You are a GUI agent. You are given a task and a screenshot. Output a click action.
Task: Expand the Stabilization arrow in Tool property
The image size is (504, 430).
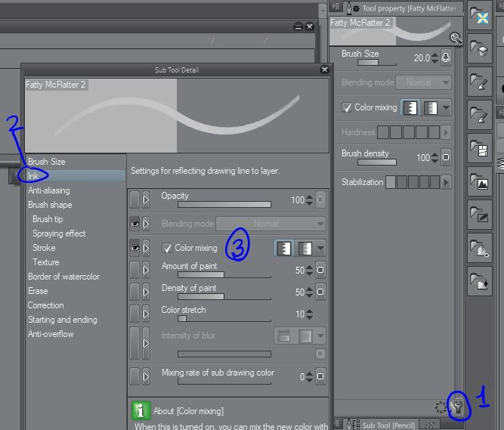[x=447, y=182]
